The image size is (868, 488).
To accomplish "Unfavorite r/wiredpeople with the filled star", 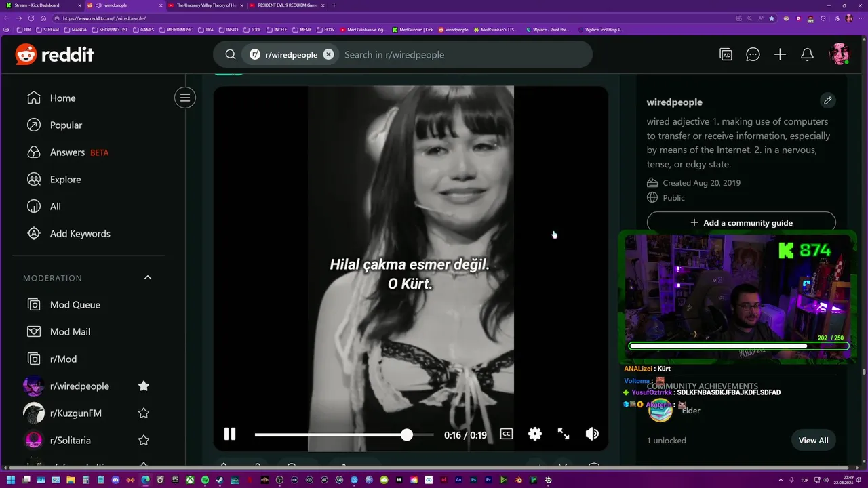I will click(x=144, y=386).
